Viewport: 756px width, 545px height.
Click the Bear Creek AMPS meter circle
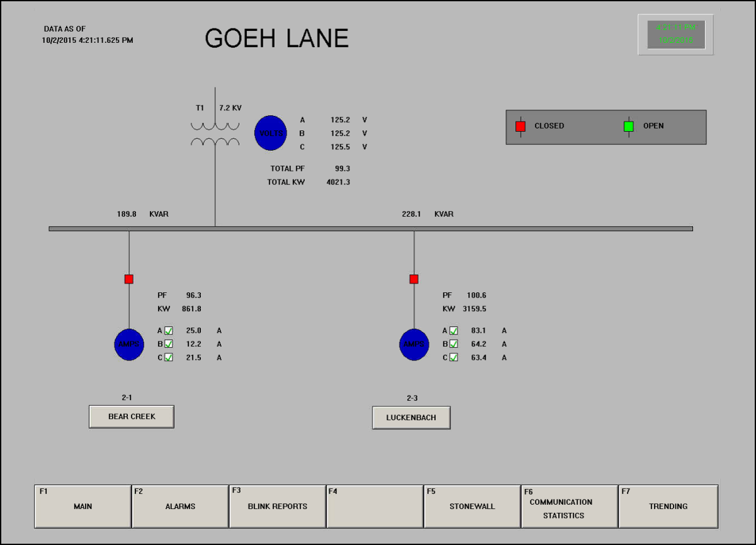[x=129, y=344]
